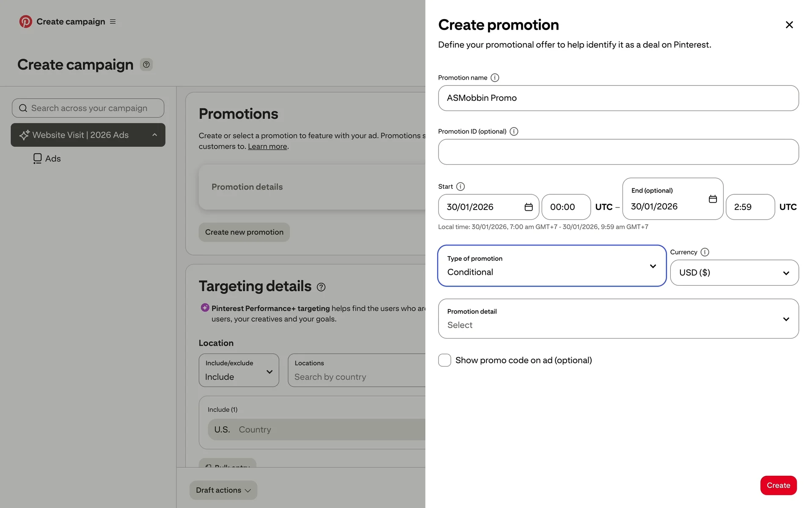Click the Promotion name info icon

click(x=494, y=78)
